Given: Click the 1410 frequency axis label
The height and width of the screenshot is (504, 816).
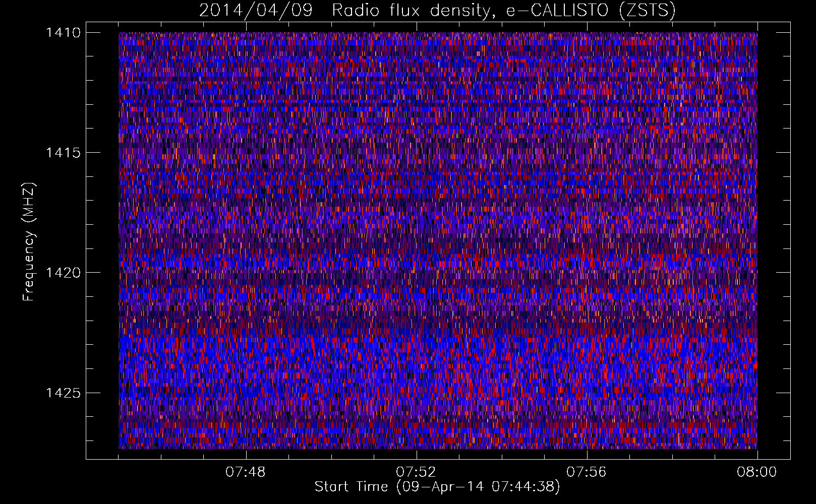Looking at the screenshot, I should (63, 33).
